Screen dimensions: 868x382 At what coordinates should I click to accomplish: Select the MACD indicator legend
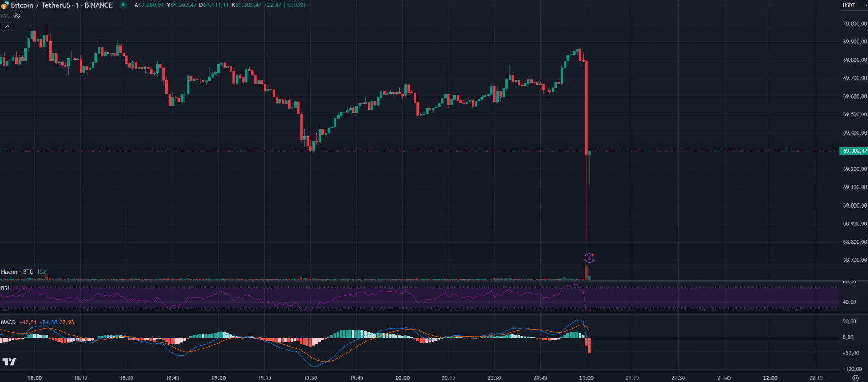(8, 322)
